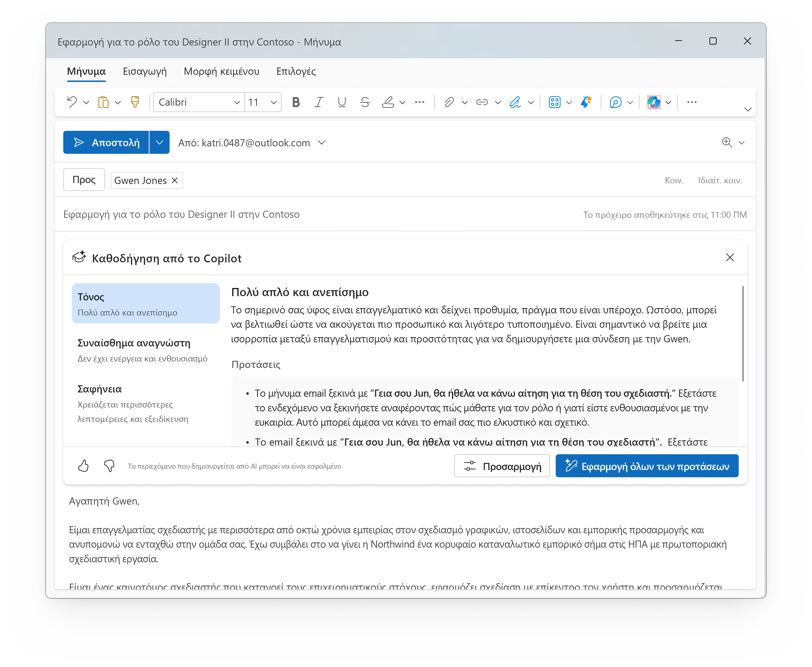The width and height of the screenshot is (812, 667).
Task: Click the Insert link icon
Action: pyautogui.click(x=482, y=102)
